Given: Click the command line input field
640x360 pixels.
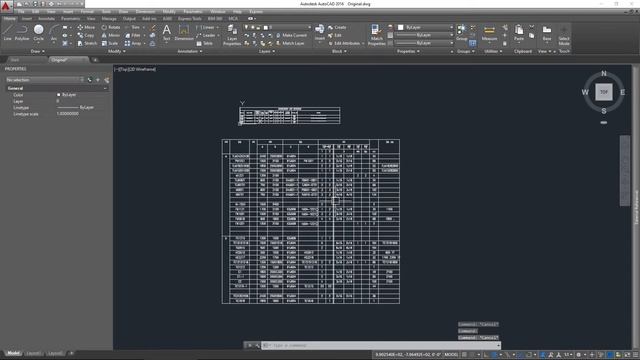Looking at the screenshot, I should pyautogui.click(x=380, y=345).
